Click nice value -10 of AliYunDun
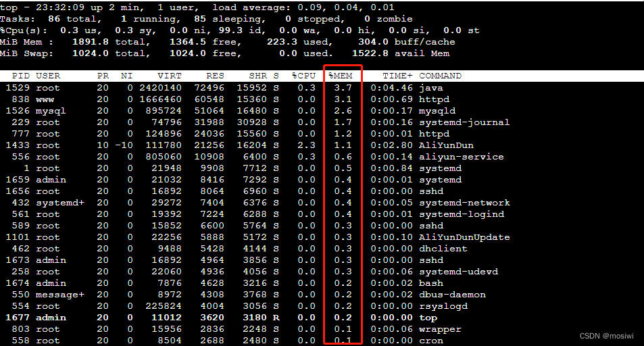Screen dimensions: 644x346 tap(124, 145)
